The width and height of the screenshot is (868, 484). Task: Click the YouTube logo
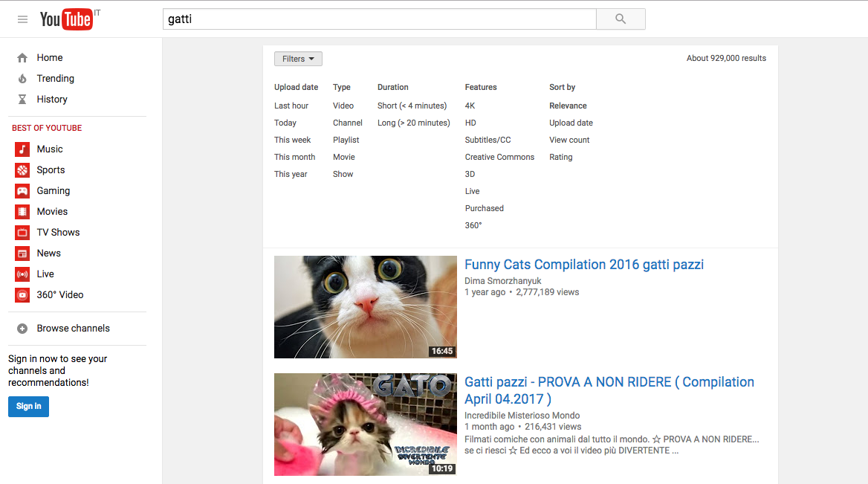tap(66, 19)
